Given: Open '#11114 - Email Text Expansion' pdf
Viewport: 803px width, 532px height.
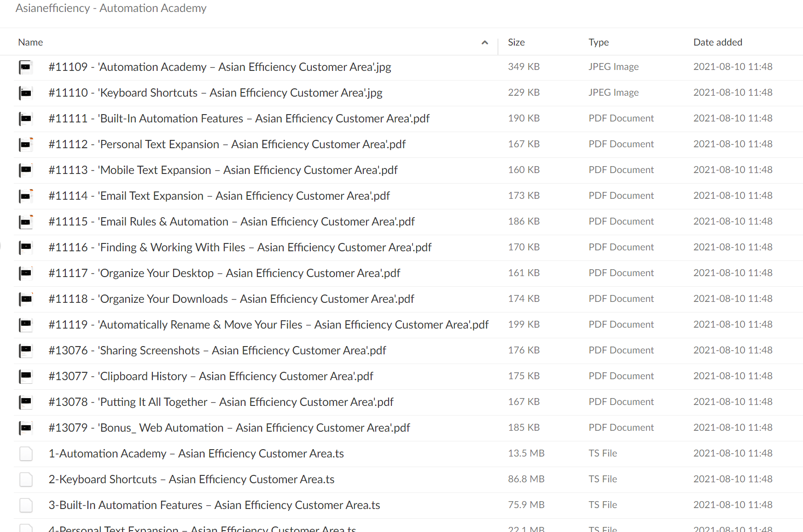Looking at the screenshot, I should 219,196.
